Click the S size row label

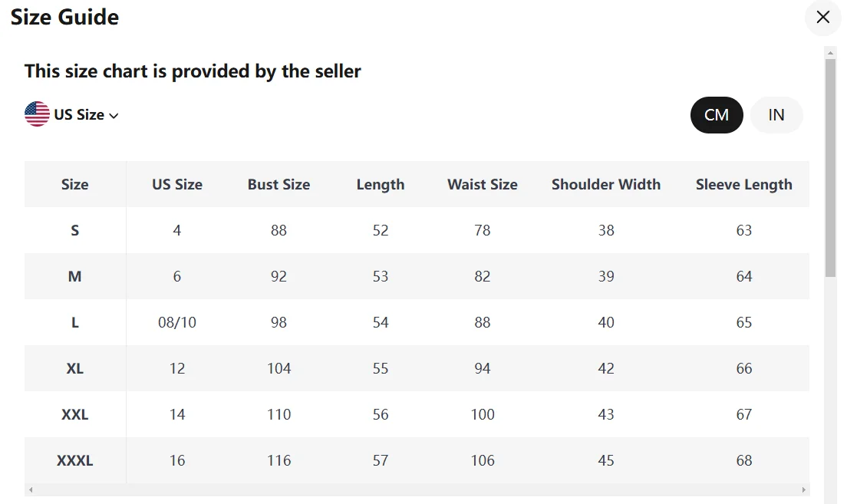(75, 231)
